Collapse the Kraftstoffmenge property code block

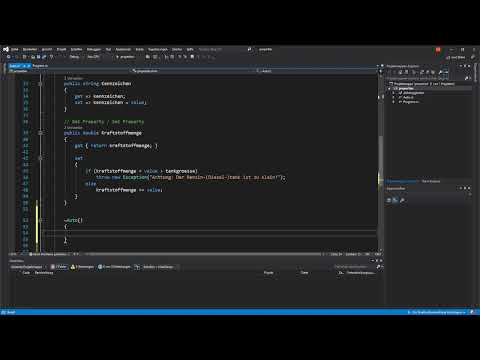40,133
